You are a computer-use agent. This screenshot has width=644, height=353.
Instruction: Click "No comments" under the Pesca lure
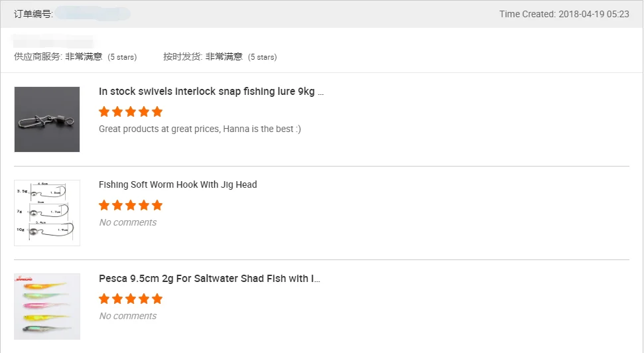click(x=128, y=316)
